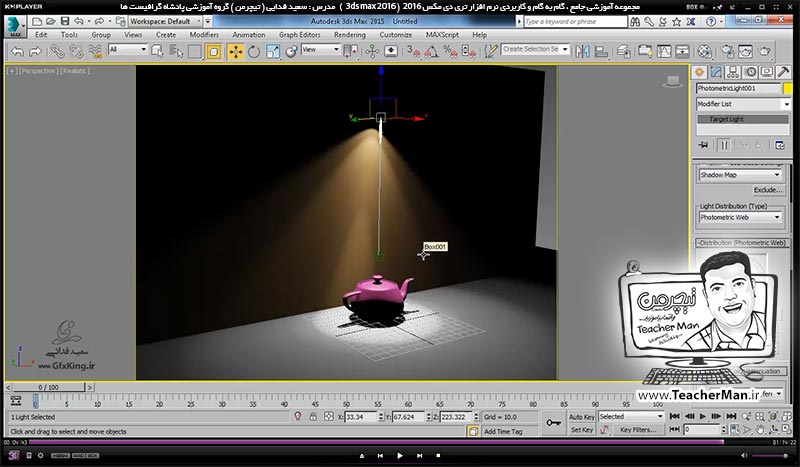Click the Save File floppy icon
Viewport: 800px width, 467px height.
65,21
